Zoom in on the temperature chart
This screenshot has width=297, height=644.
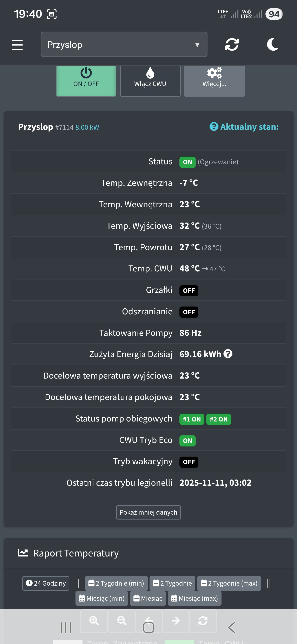click(94, 620)
